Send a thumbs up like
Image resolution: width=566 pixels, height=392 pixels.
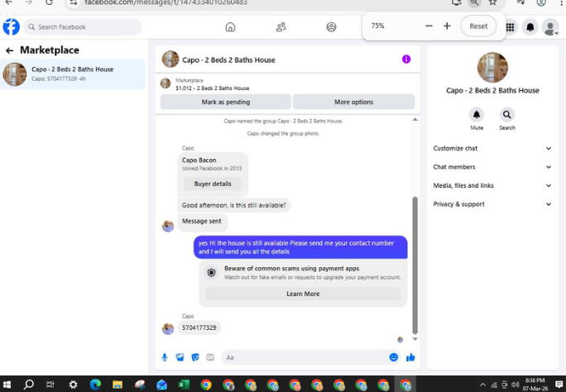click(410, 357)
